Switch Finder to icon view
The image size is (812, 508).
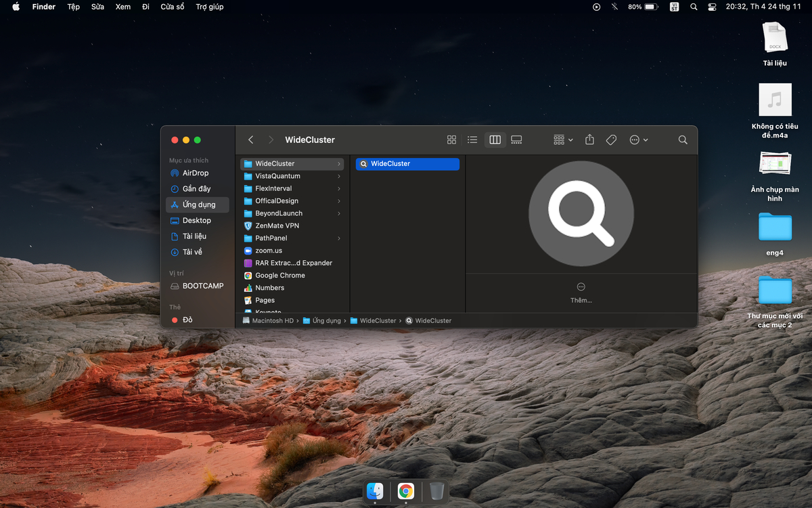pyautogui.click(x=451, y=140)
